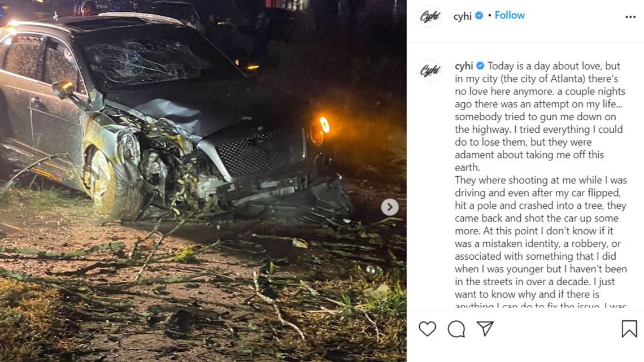Advance to the next photo with the carousel arrow
Screen dimensions: 644x362
click(390, 207)
